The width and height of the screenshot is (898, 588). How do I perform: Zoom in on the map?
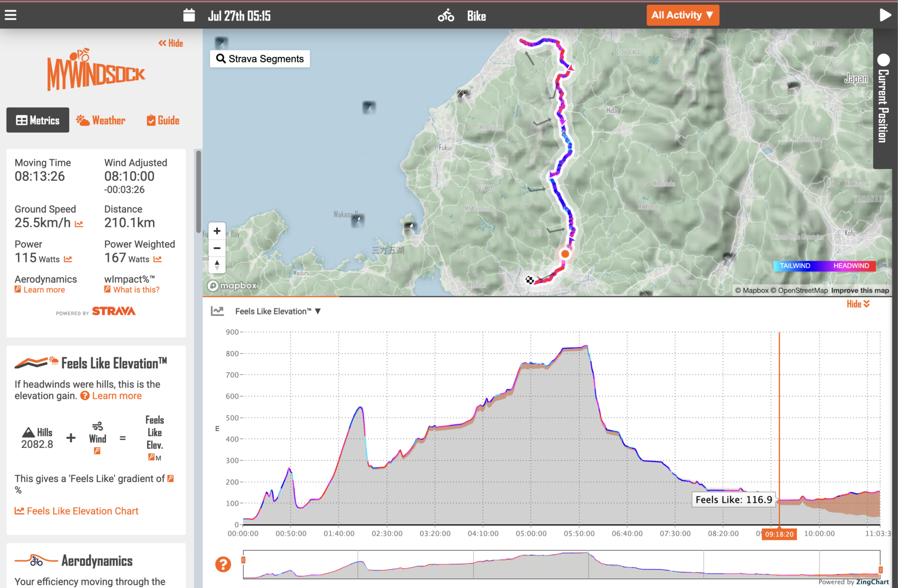point(217,231)
